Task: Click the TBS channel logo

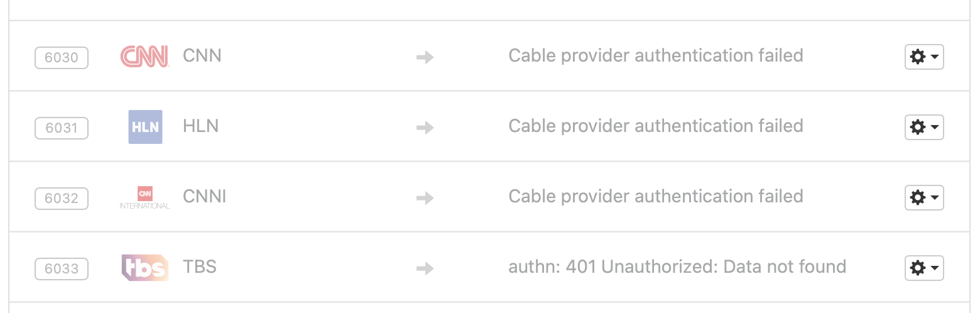Action: coord(144,268)
